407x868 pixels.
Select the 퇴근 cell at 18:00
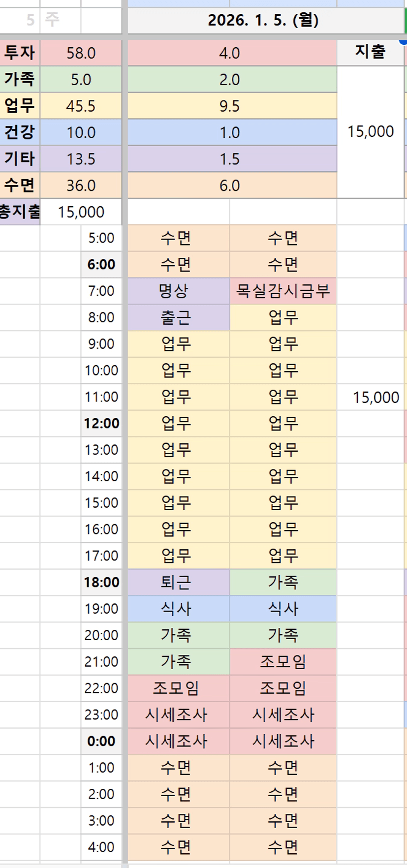(x=176, y=582)
